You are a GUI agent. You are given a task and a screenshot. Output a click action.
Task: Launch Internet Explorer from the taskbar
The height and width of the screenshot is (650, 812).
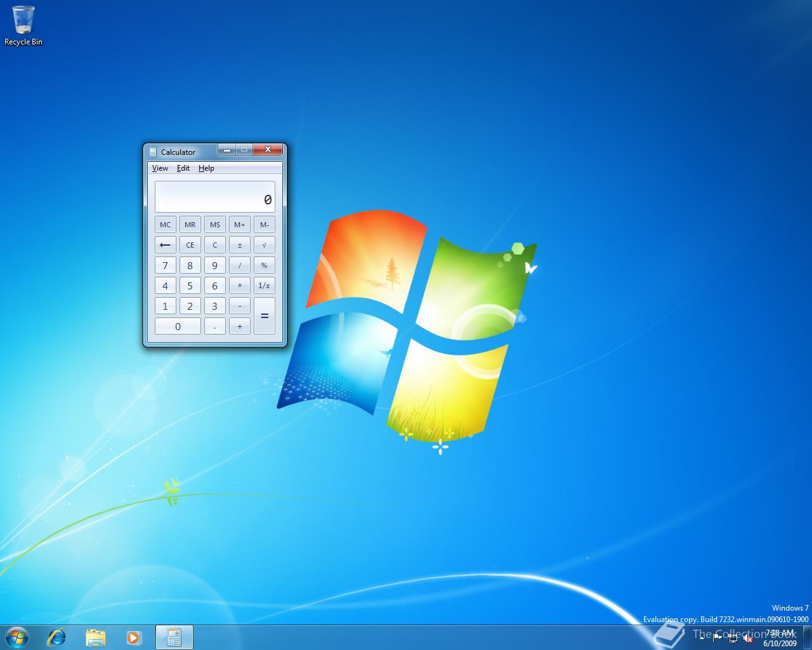57,637
